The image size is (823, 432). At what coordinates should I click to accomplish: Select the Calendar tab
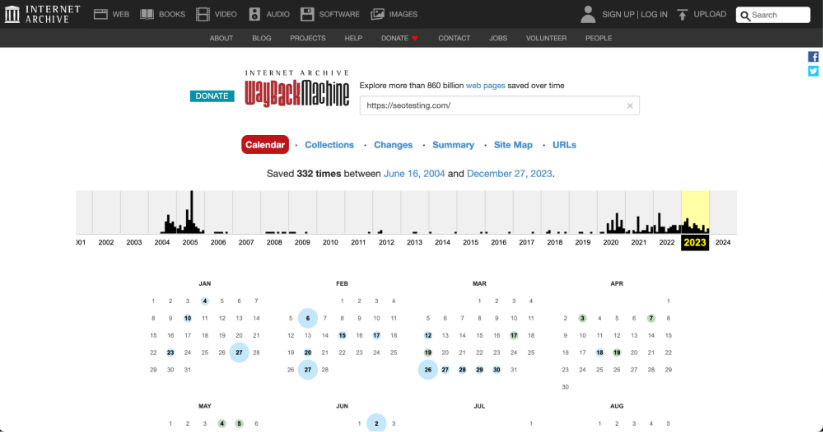tap(265, 144)
